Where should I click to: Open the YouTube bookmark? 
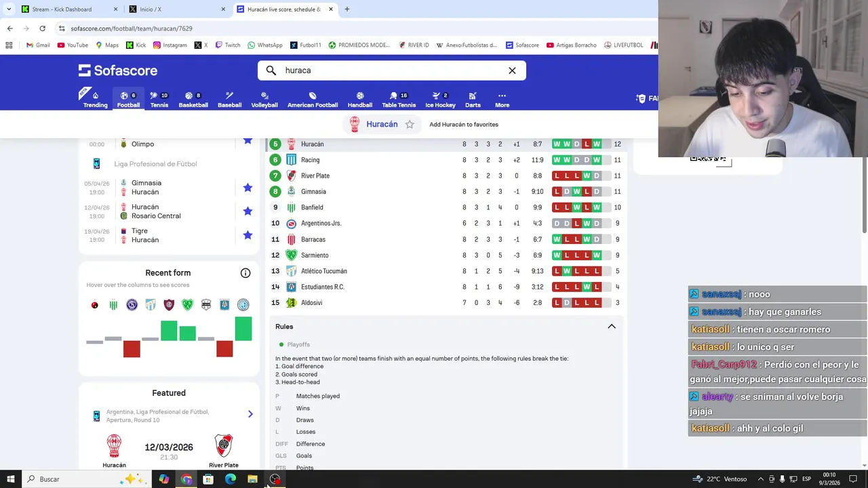click(x=73, y=45)
